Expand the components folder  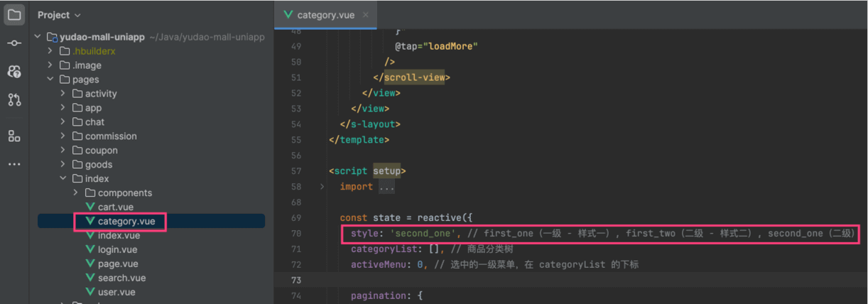tap(76, 193)
